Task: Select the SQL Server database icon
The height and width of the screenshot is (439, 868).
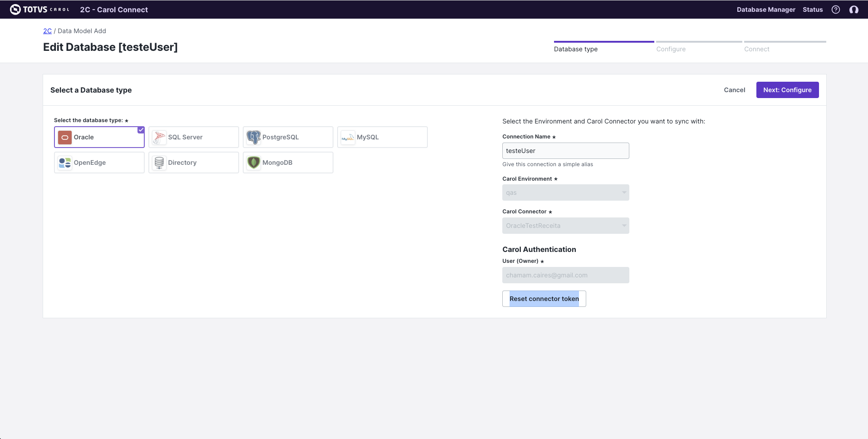Action: pos(159,137)
